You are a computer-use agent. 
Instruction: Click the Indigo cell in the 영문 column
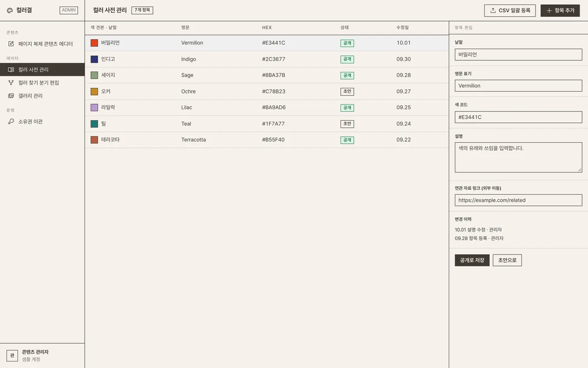pyautogui.click(x=189, y=59)
